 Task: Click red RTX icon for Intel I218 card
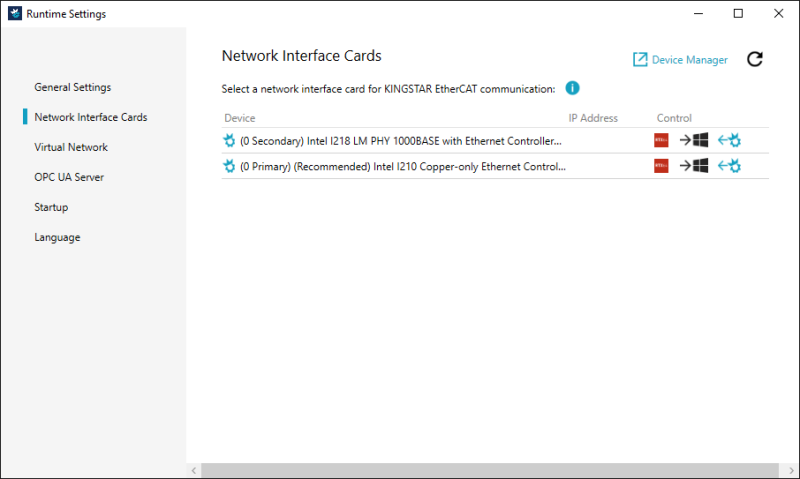pos(661,140)
